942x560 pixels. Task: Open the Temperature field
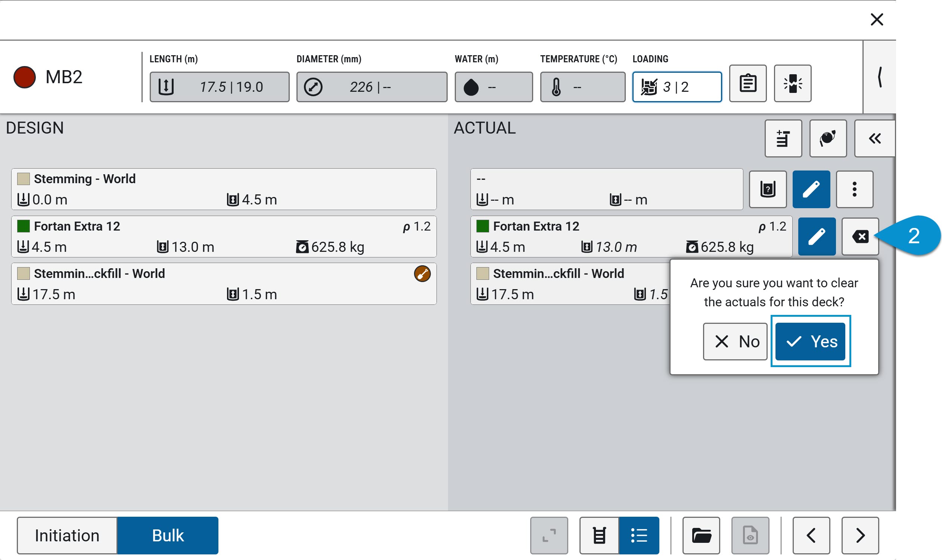(582, 87)
